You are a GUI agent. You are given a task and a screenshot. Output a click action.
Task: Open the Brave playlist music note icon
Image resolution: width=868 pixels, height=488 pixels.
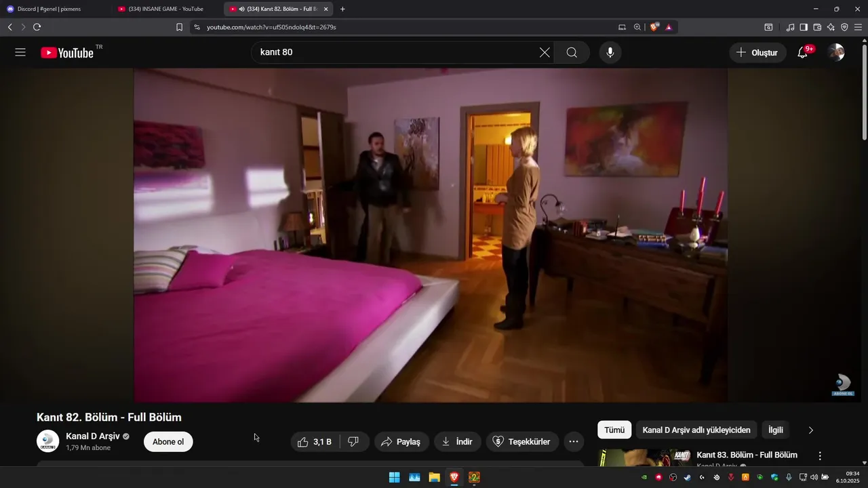pos(790,27)
